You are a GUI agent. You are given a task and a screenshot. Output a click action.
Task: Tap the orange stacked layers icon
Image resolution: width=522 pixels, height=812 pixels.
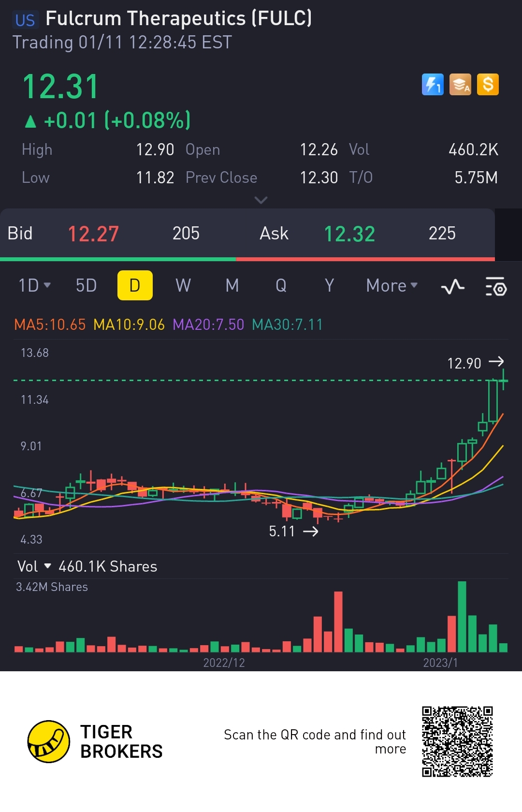(460, 85)
